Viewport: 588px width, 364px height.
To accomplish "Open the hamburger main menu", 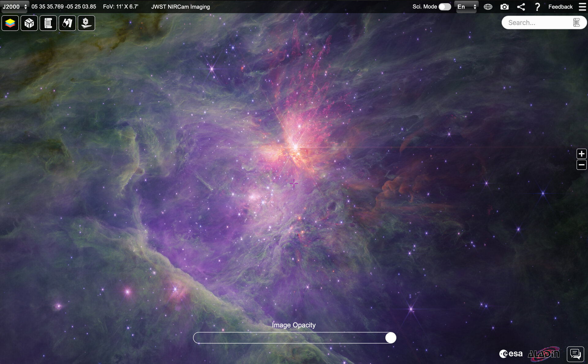I will pos(582,7).
